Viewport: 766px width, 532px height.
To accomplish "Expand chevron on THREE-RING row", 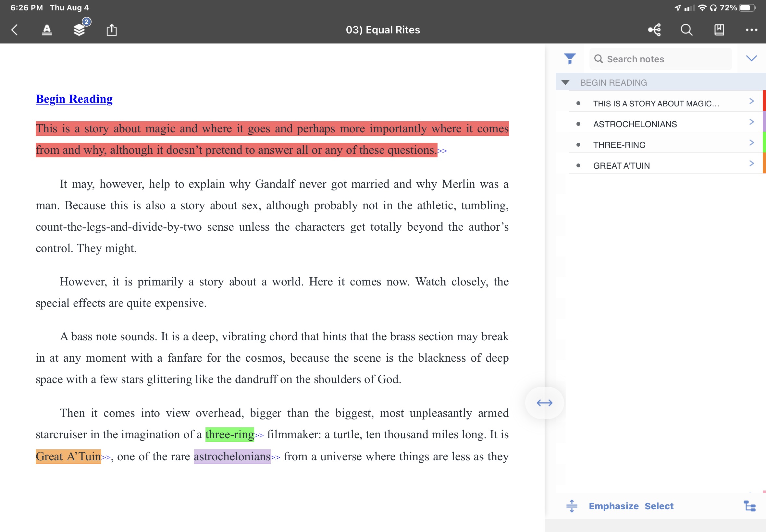I will [751, 143].
